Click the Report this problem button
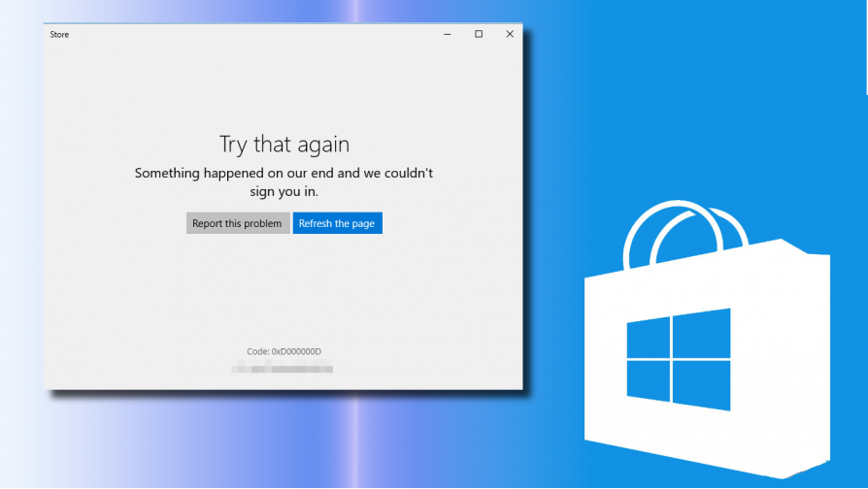Viewport: 868px width, 489px height. pos(238,223)
